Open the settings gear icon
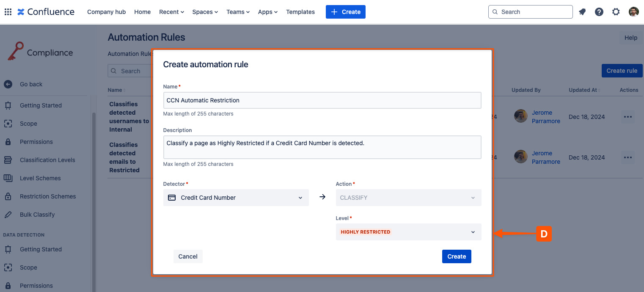The width and height of the screenshot is (644, 292). [616, 12]
